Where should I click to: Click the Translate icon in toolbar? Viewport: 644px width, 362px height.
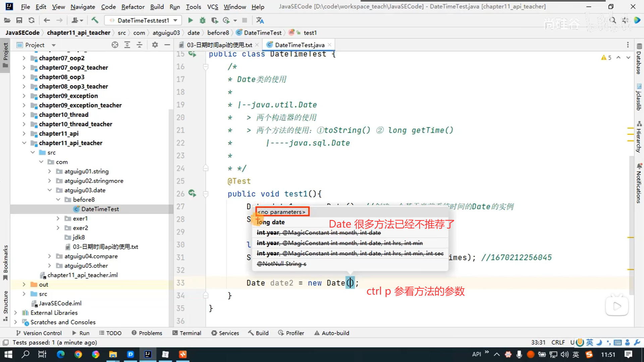pyautogui.click(x=260, y=20)
